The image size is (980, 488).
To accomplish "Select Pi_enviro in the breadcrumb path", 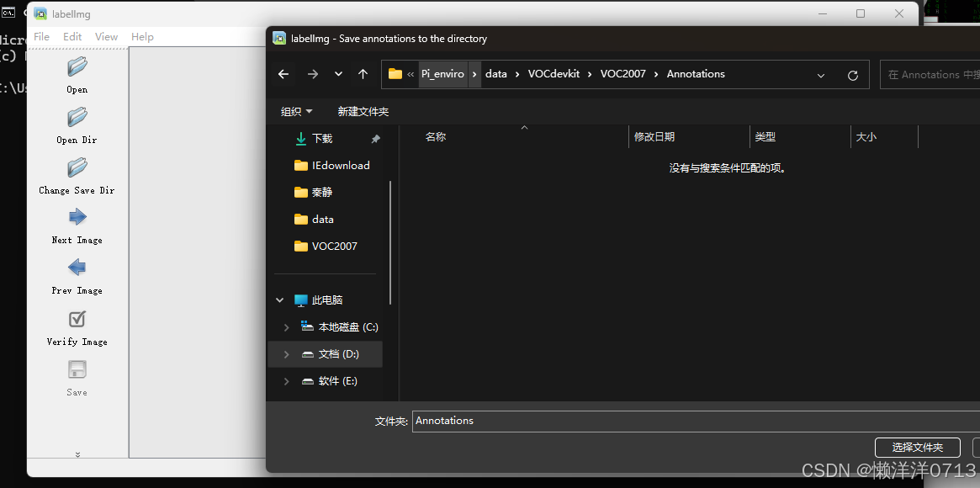I will 442,74.
